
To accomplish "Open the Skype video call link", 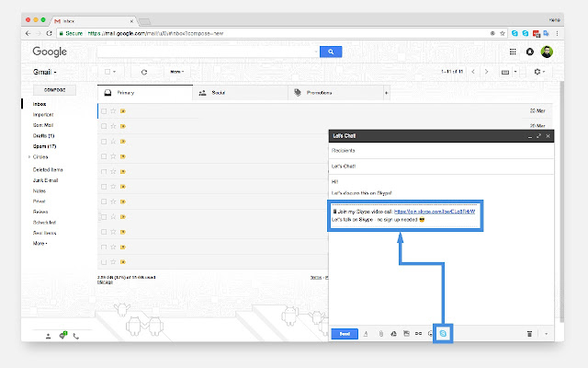I will 435,212.
